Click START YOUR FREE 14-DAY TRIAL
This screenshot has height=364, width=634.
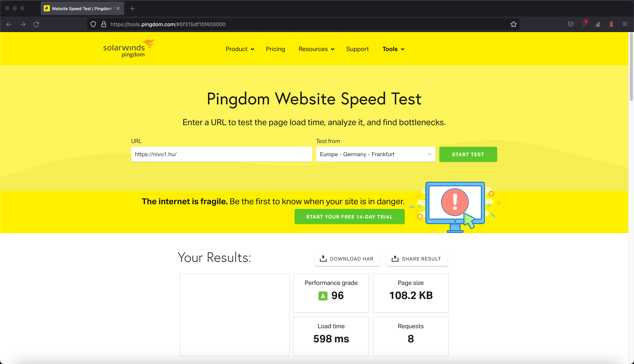click(349, 217)
